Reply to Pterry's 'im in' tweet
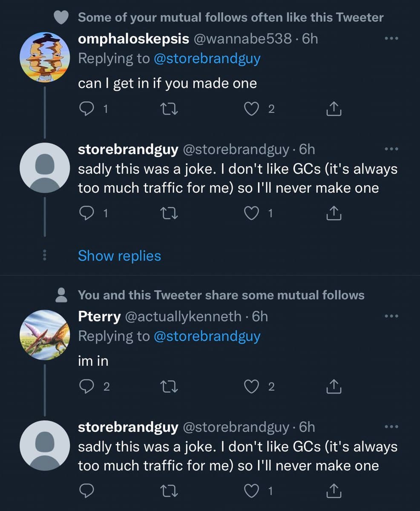Viewport: 420px width, 511px height. (86, 387)
